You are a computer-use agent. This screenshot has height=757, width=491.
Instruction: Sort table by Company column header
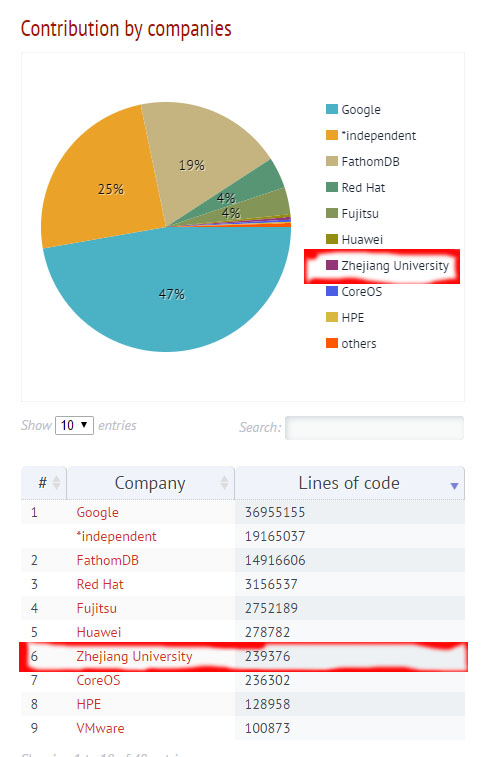click(x=150, y=483)
